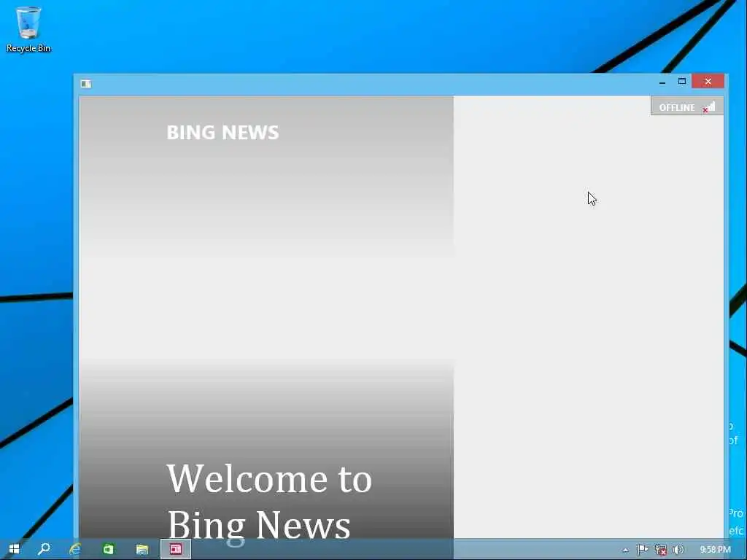Open the Windows Start button

click(x=14, y=549)
